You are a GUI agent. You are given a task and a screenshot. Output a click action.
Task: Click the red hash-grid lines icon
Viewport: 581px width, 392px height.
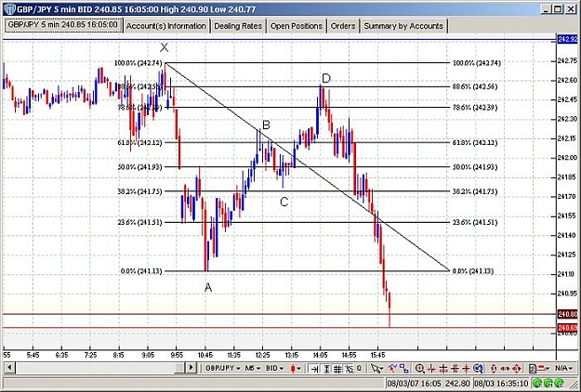coord(455,368)
